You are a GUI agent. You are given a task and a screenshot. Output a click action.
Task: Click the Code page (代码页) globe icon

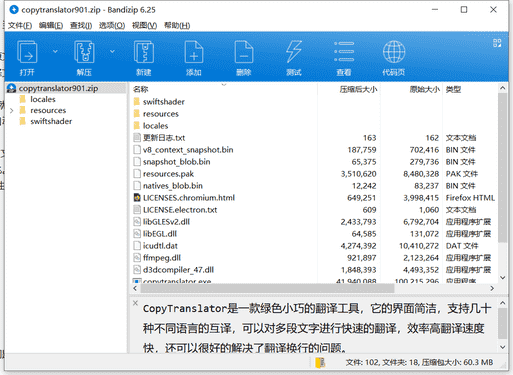pyautogui.click(x=394, y=52)
